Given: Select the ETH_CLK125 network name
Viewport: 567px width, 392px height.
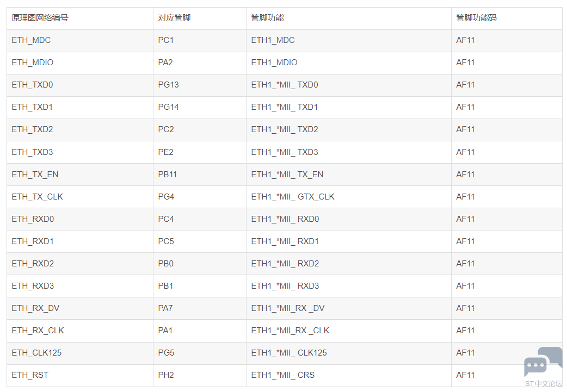Looking at the screenshot, I should (x=36, y=353).
